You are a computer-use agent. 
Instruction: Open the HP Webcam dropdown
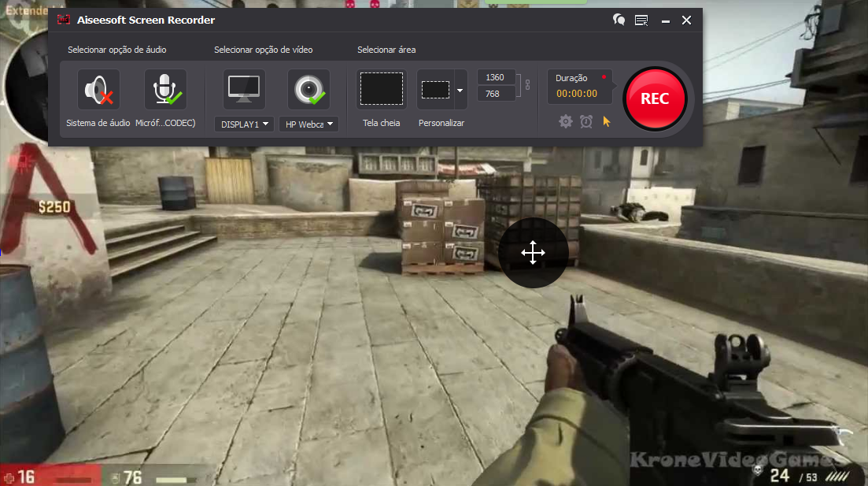(309, 124)
